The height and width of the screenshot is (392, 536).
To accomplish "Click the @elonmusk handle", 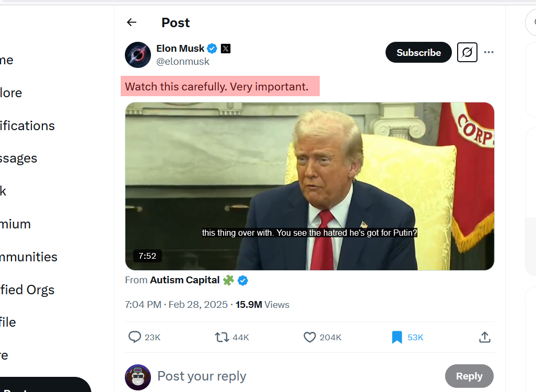I will [183, 62].
